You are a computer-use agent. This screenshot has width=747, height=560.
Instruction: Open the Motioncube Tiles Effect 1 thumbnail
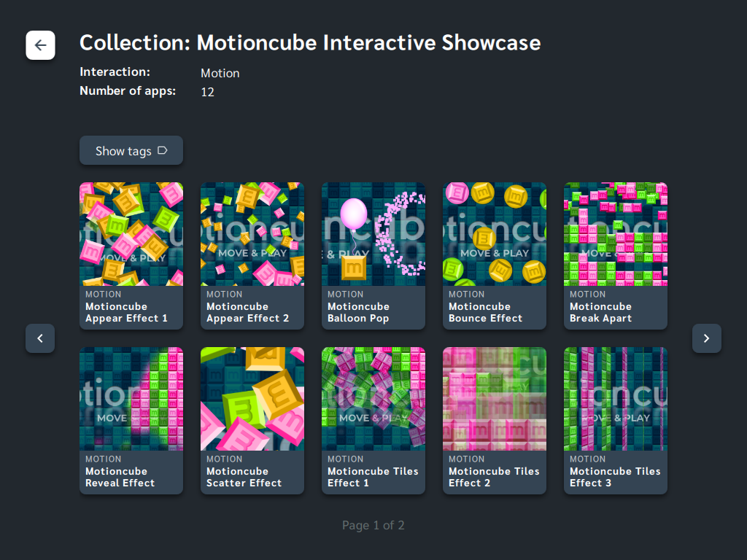point(373,399)
